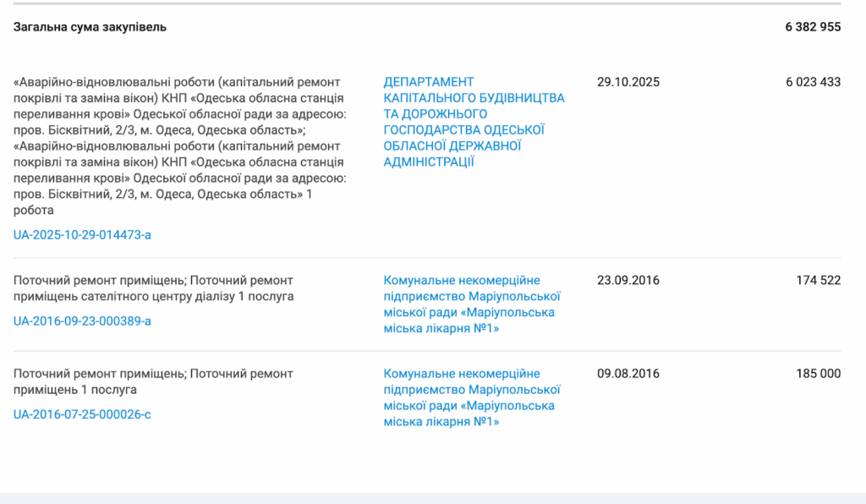The height and width of the screenshot is (504, 866).
Task: Click the 'Поточний ремонт приміщень 1 послуга' description
Action: [154, 381]
